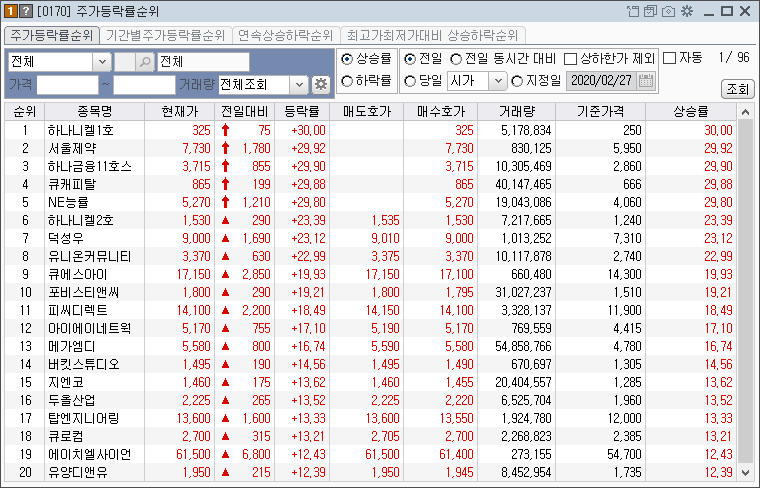The image size is (760, 488).
Task: Expand the 시가 price-basis dropdown
Action: [498, 81]
